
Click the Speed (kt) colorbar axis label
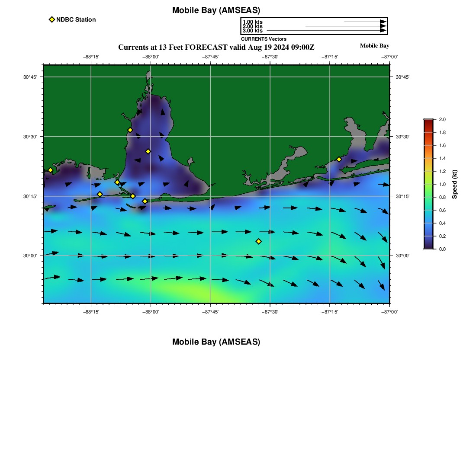[x=454, y=184]
